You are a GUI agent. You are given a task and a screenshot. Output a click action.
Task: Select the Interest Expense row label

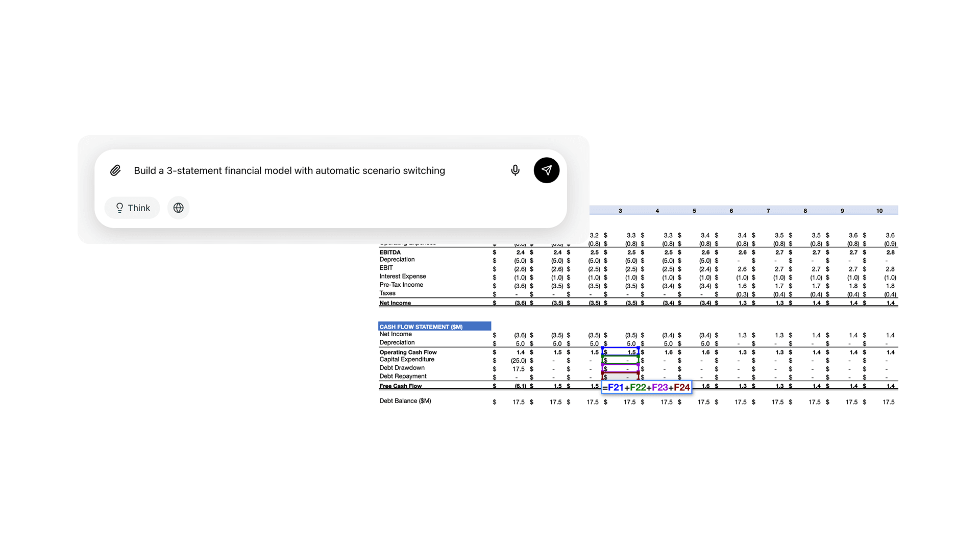coord(402,277)
